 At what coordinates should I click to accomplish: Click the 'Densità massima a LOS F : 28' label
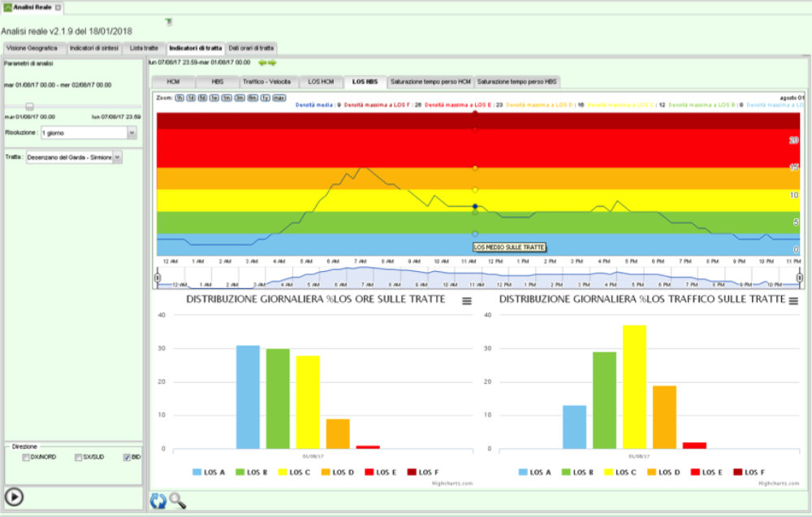pyautogui.click(x=382, y=105)
